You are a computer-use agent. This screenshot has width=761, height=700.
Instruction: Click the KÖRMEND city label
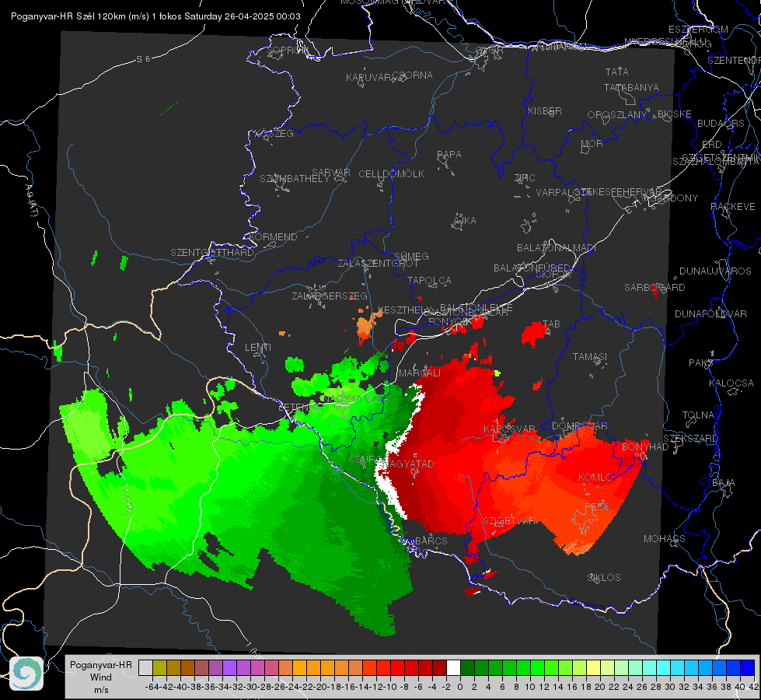click(x=274, y=236)
